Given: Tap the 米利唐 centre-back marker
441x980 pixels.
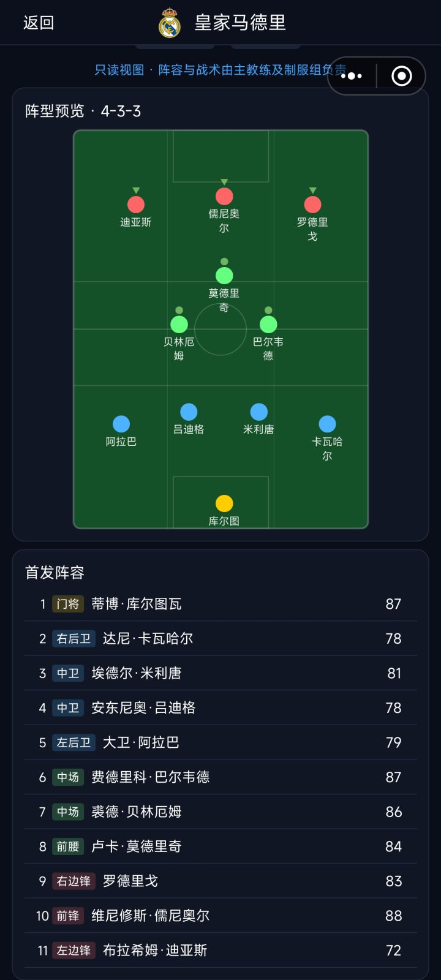Looking at the screenshot, I should click(259, 412).
